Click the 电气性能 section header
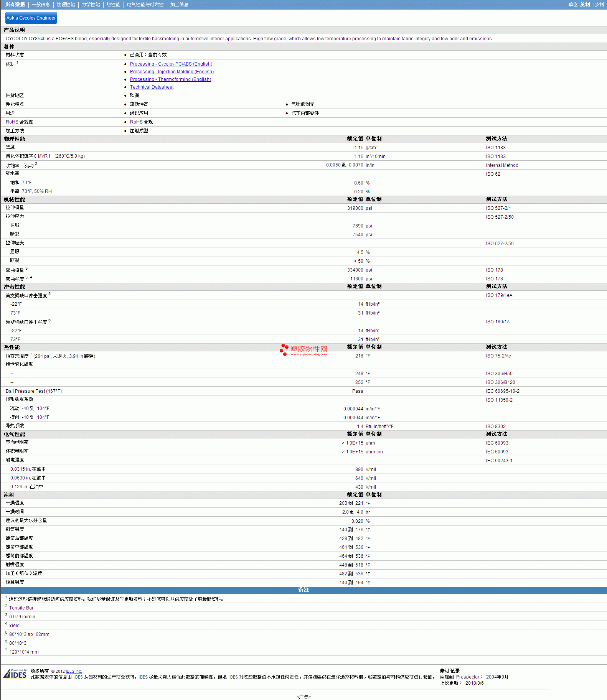Viewport: 607px width, 700px height. [x=14, y=434]
